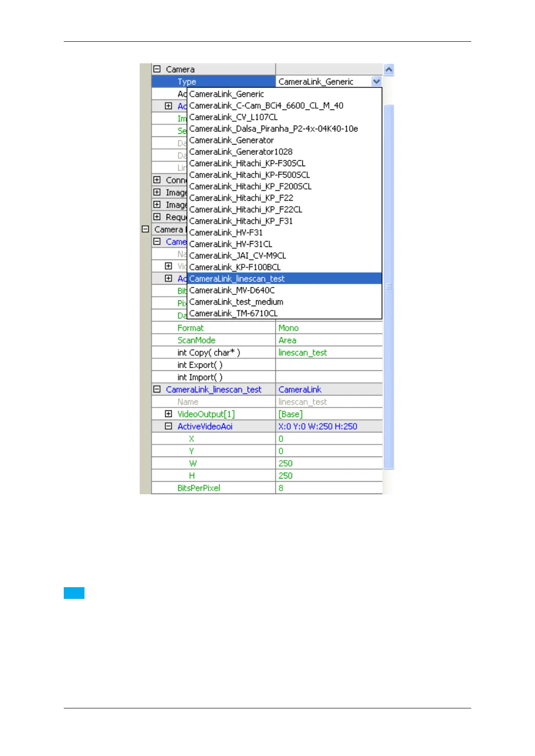This screenshot has height=756, width=535.
Task: Click the H value field 250
Action: coord(329,475)
